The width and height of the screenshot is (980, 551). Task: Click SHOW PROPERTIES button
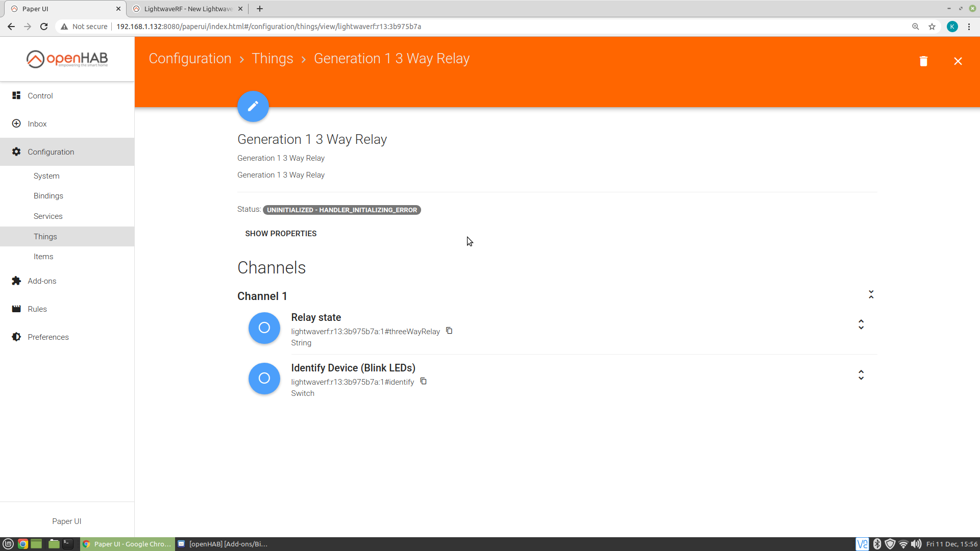coord(281,234)
